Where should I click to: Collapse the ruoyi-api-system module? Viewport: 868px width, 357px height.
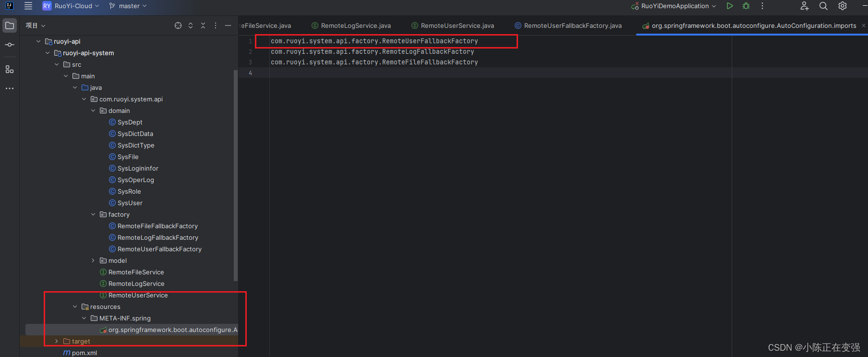48,53
